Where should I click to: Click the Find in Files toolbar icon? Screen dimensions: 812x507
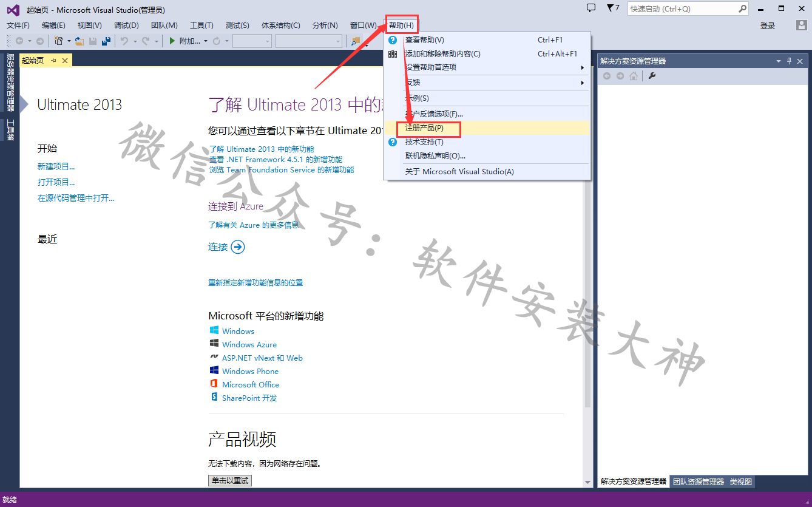(x=356, y=41)
